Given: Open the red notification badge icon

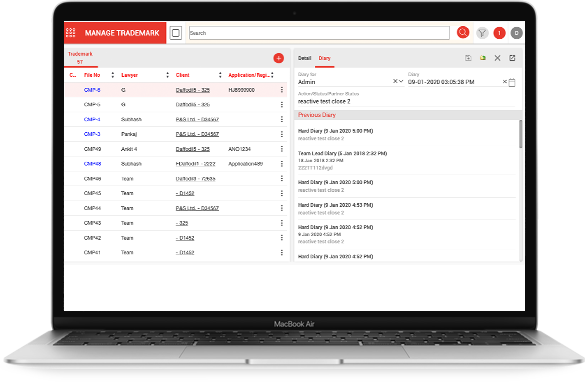Looking at the screenshot, I should coord(499,33).
